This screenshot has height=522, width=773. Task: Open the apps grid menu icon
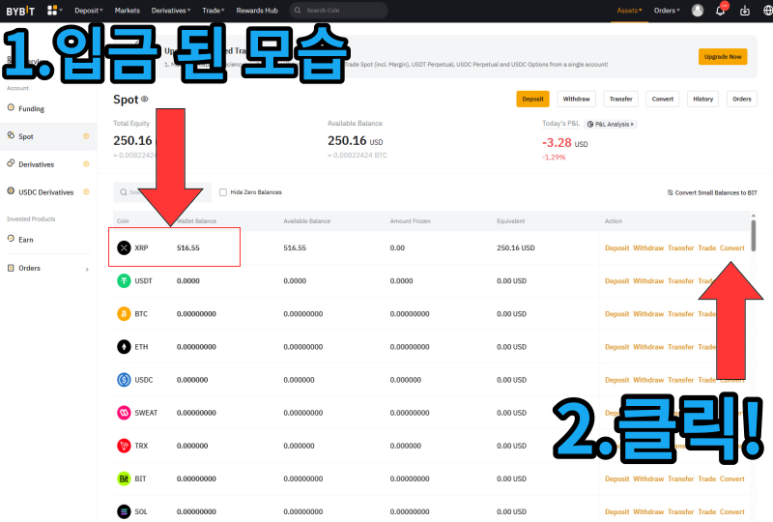coord(52,10)
